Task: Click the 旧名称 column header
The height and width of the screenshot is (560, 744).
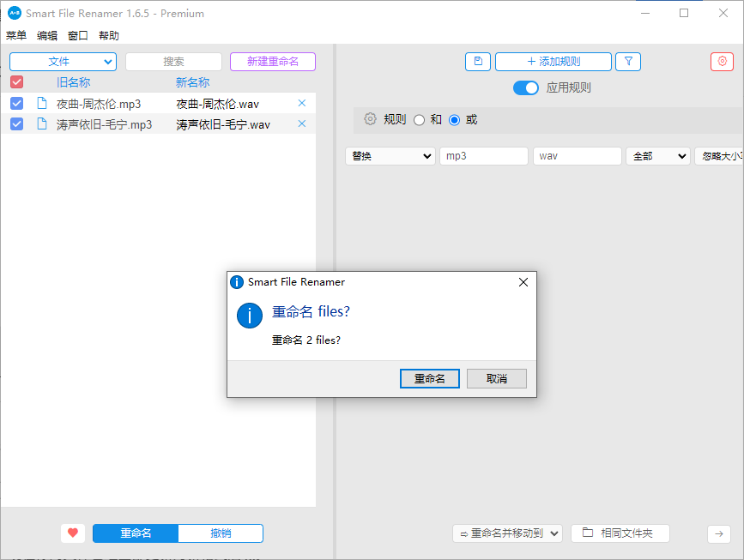Action: [73, 82]
